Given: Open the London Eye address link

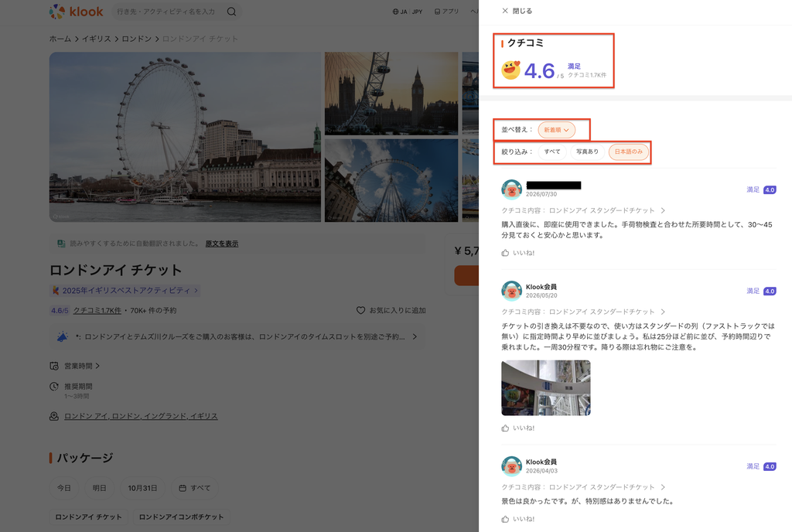Looking at the screenshot, I should pos(141,417).
